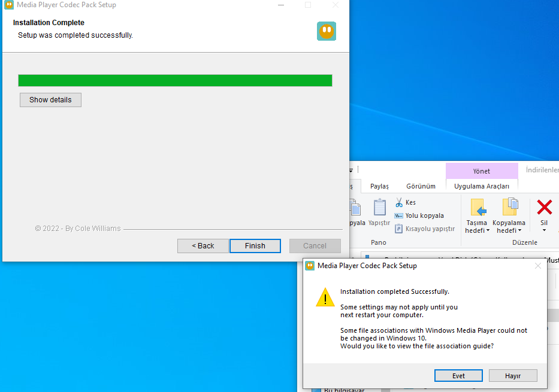Screen dimensions: 559x392
Task: Close the Media Player Codec Pack message dialog
Action: 538,266
